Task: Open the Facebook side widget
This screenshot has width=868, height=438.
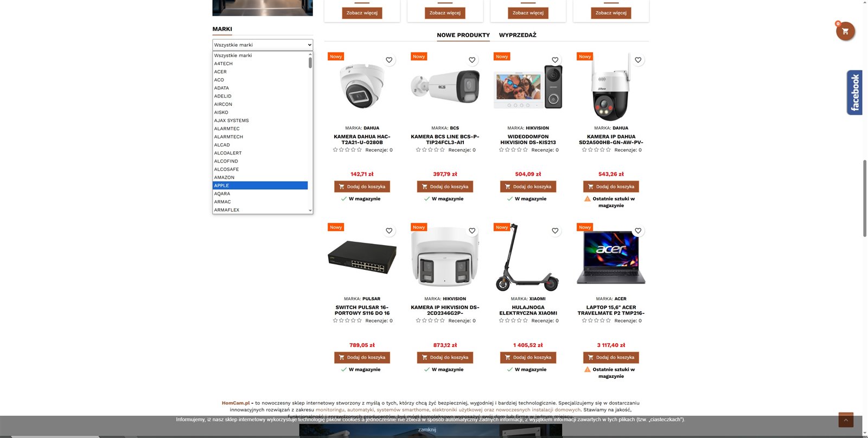Action: point(854,93)
